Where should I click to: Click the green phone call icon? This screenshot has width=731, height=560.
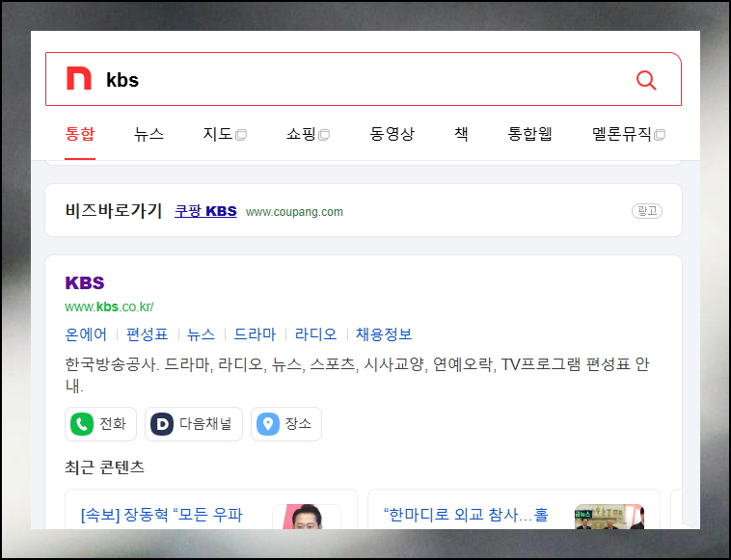point(82,424)
